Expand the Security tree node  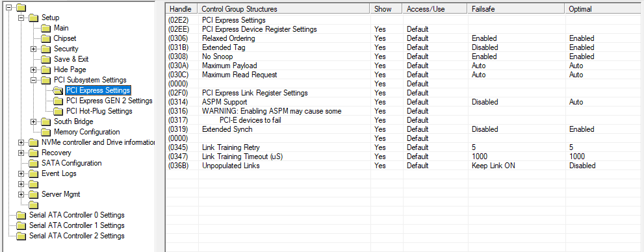tap(34, 49)
